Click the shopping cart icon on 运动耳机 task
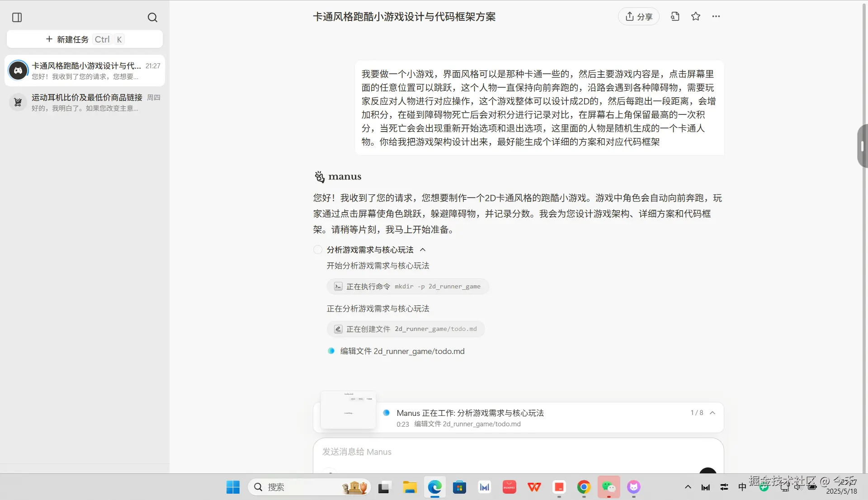 pos(18,102)
